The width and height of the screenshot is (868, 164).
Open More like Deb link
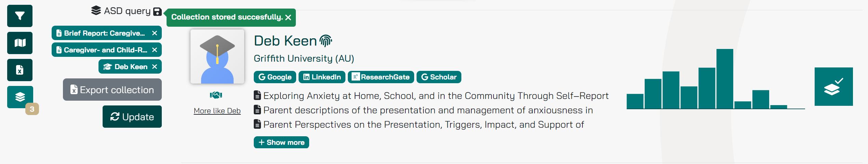pyautogui.click(x=217, y=111)
